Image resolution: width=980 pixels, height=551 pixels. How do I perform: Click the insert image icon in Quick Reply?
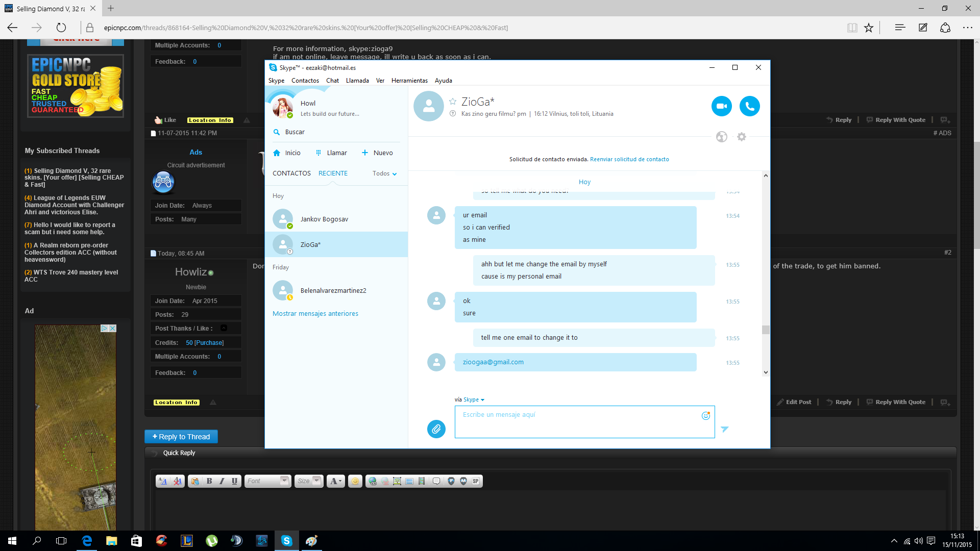click(x=397, y=481)
